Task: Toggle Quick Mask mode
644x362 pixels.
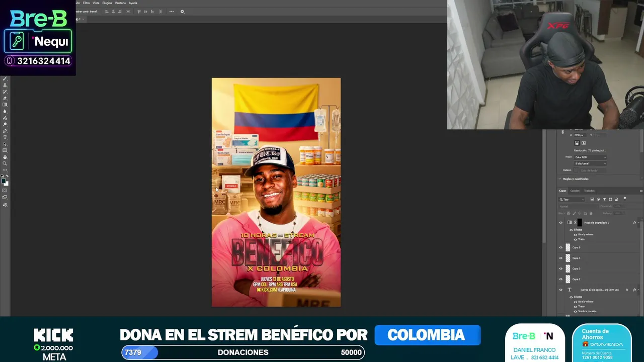Action: click(5, 191)
